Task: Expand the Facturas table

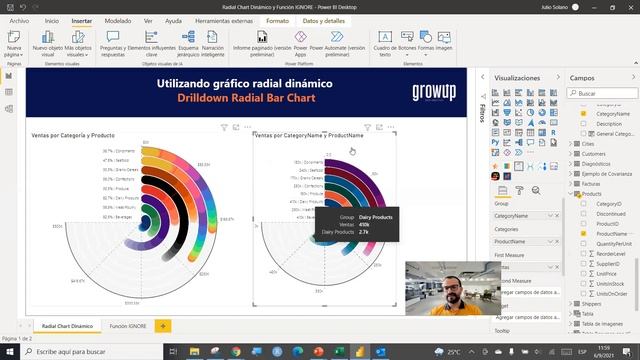Action: coord(571,184)
